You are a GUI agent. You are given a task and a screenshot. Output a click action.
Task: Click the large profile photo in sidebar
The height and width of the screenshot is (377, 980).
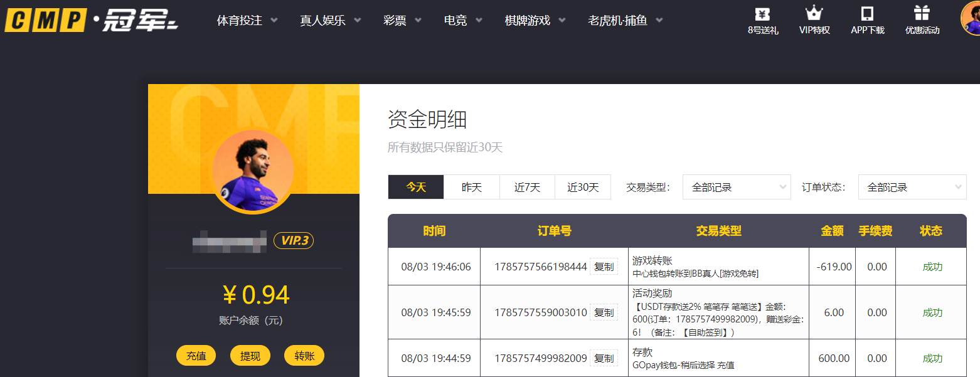pos(253,171)
